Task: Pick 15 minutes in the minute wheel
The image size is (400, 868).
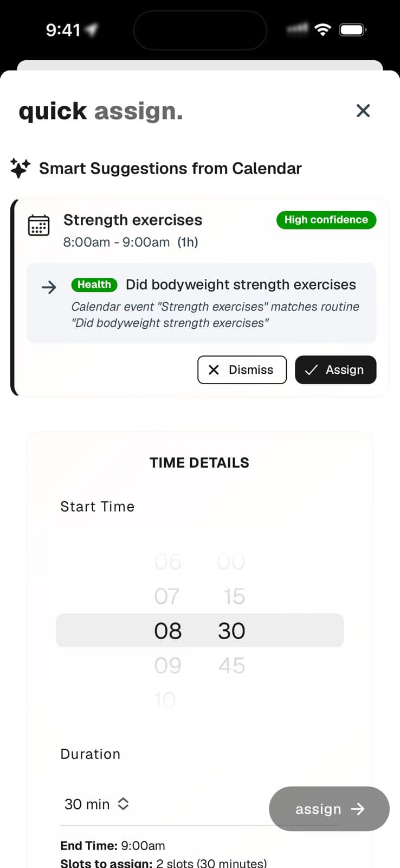Action: (234, 596)
